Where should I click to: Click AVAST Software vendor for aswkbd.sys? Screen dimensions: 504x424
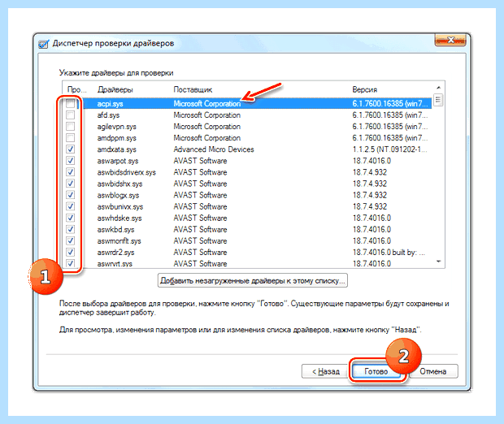[x=200, y=229]
